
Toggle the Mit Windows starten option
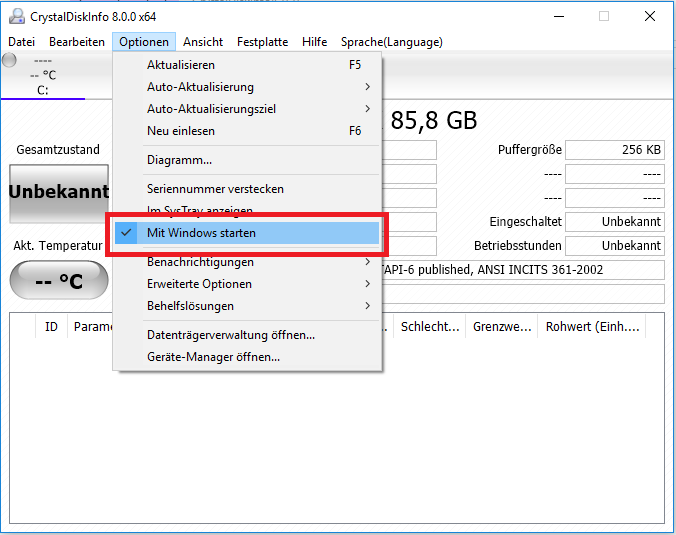(201, 233)
